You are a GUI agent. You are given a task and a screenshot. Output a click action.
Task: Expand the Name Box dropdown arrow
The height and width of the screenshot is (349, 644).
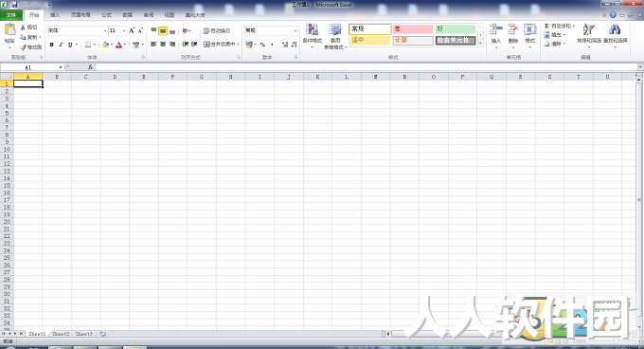[x=61, y=67]
